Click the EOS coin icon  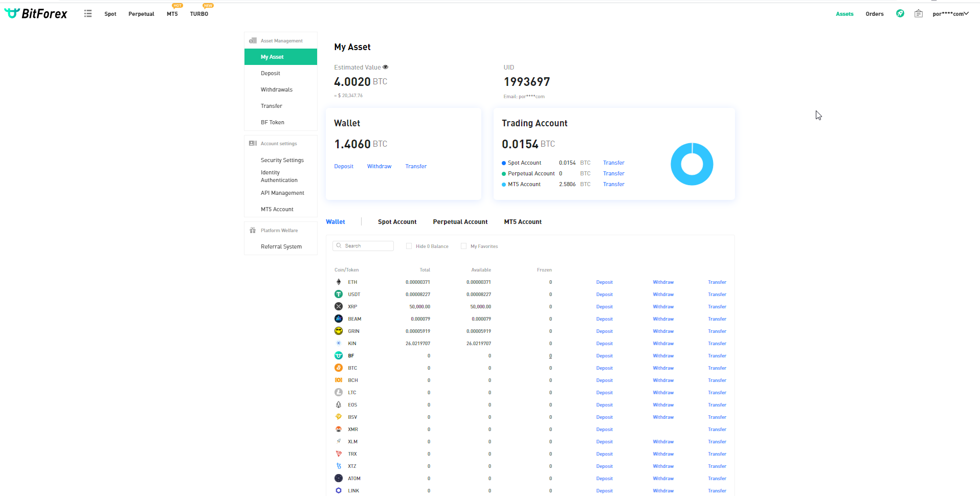339,404
